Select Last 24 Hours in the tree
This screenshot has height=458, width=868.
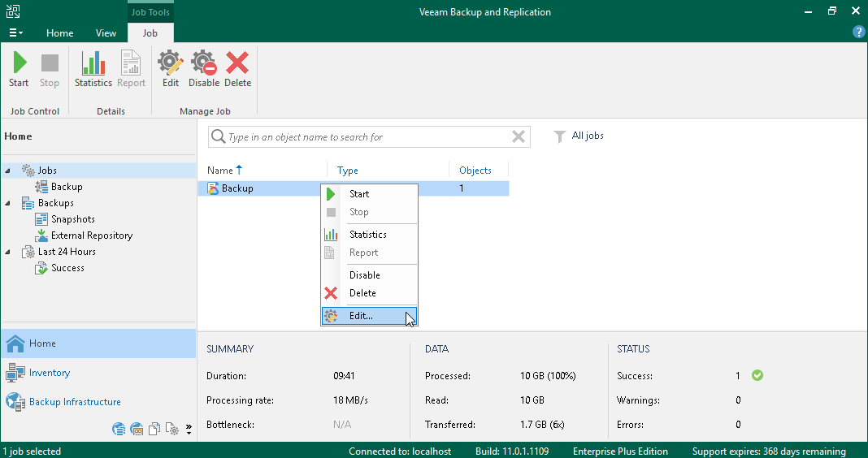[x=67, y=251]
